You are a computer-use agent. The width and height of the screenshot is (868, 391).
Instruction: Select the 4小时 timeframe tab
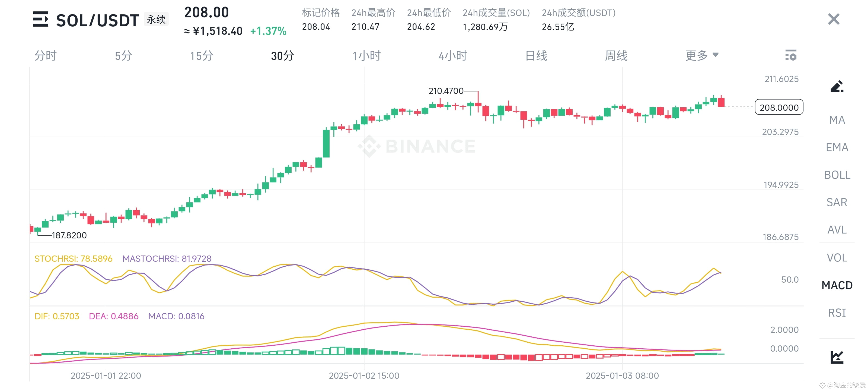452,56
